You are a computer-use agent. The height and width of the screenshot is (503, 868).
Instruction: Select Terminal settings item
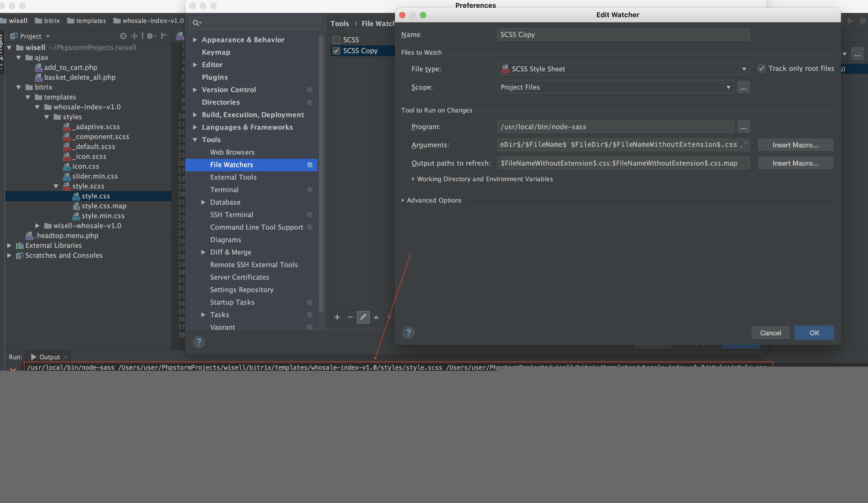tap(224, 190)
